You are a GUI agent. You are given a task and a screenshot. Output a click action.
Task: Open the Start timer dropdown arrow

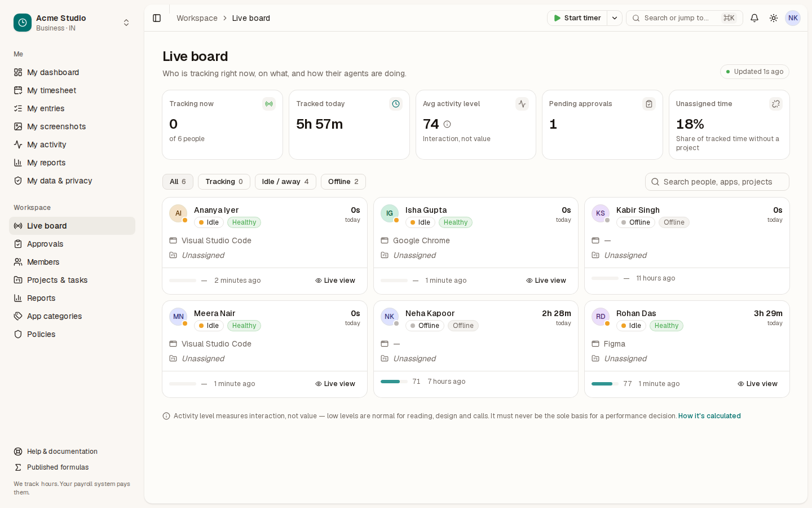[615, 18]
